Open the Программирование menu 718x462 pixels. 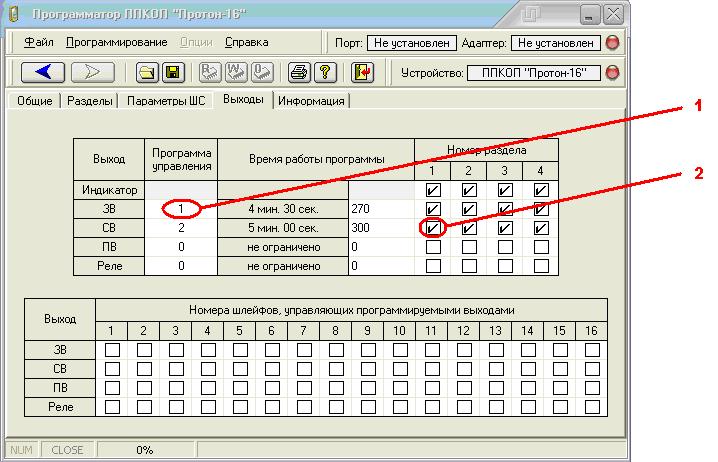tap(117, 42)
